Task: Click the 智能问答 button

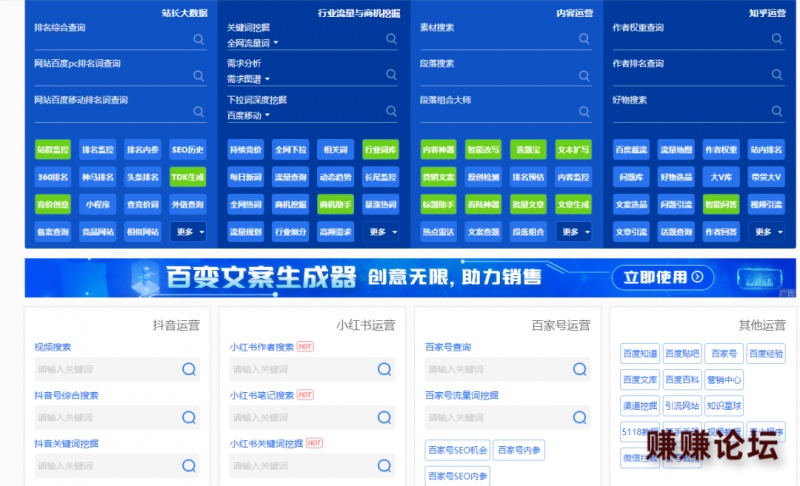Action: (x=721, y=204)
